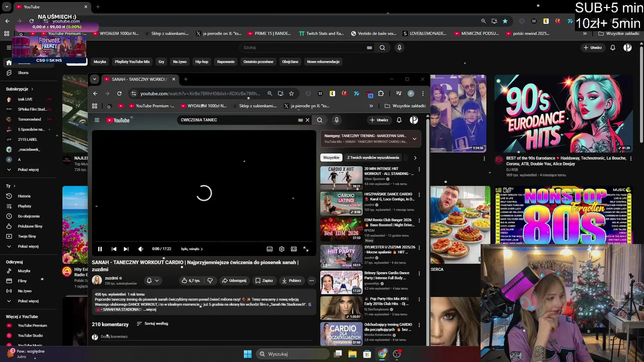Click Zapisz to save the video

(x=264, y=281)
